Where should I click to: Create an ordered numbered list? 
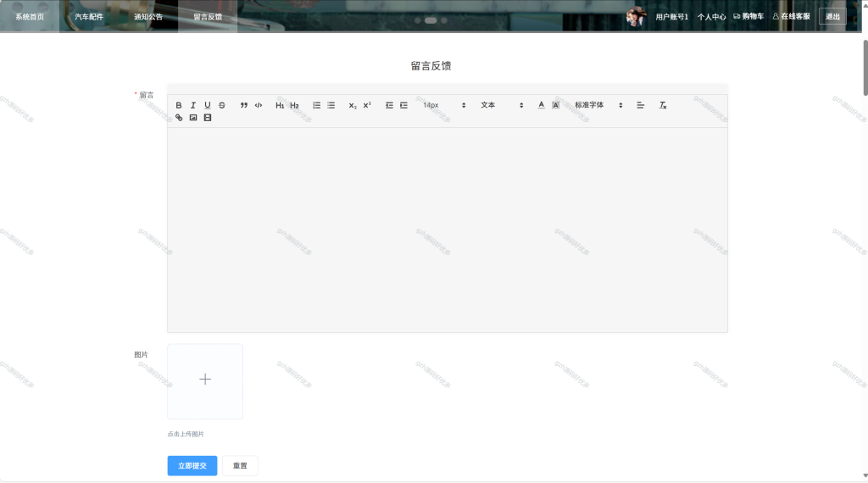point(317,105)
